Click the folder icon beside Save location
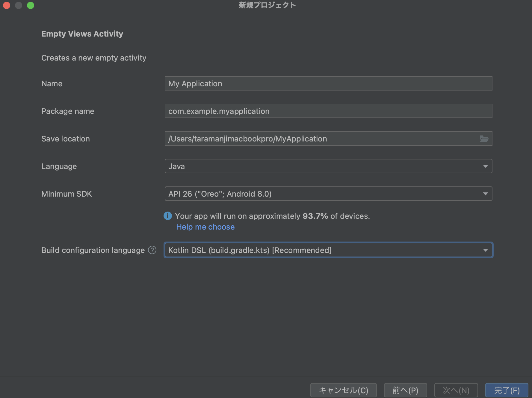This screenshot has height=398, width=532. (484, 138)
